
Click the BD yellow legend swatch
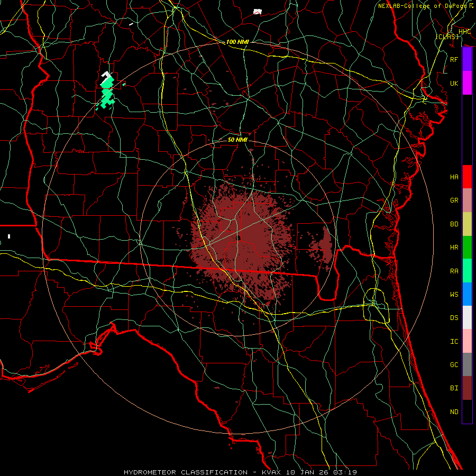pos(467,224)
